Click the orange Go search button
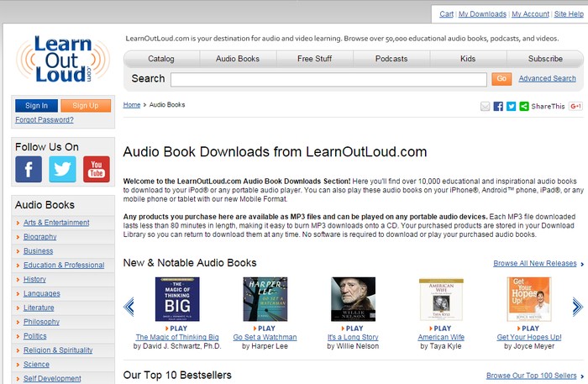The image size is (588, 384). pyautogui.click(x=501, y=79)
